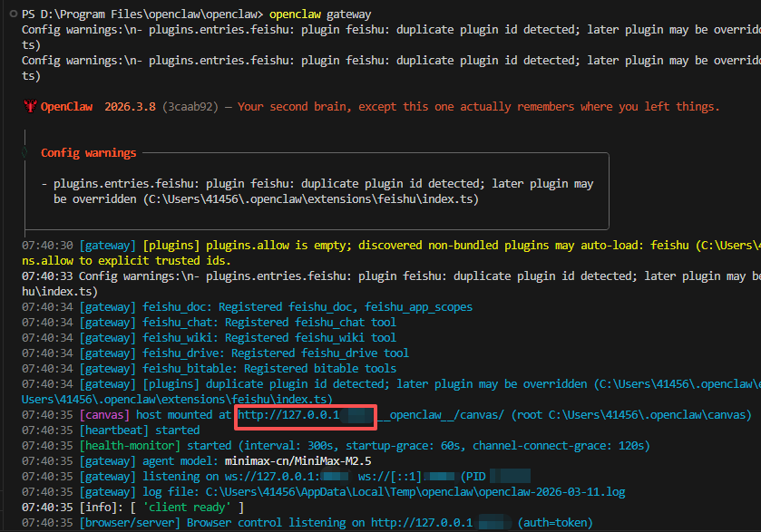Click the "[browser/server]" log tag
This screenshot has height=532, width=761.
tap(130, 523)
